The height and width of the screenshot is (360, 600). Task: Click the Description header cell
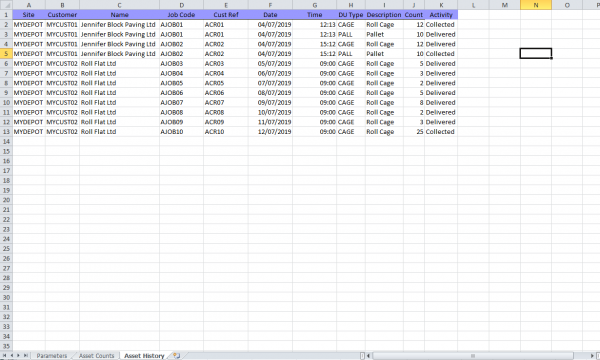click(384, 15)
